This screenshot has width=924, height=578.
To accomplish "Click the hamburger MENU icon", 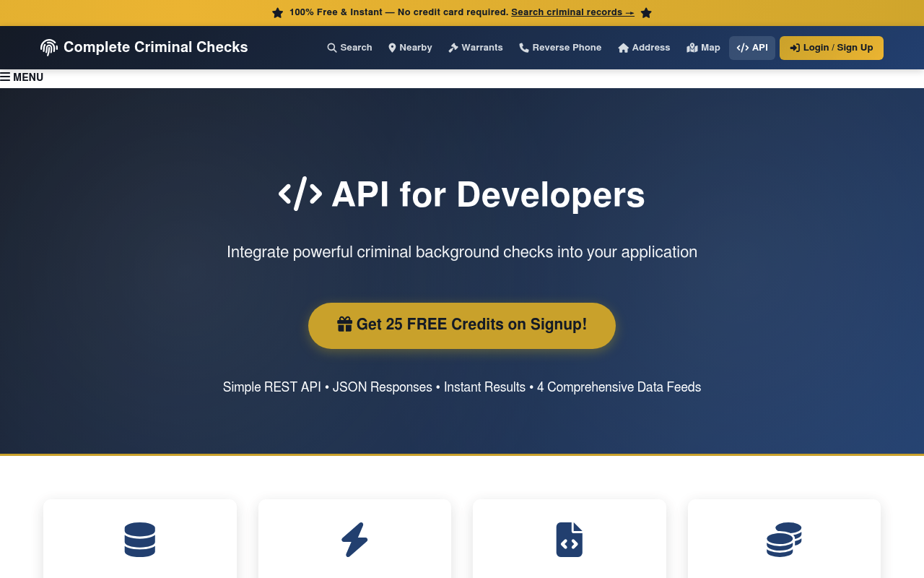I will click(5, 77).
